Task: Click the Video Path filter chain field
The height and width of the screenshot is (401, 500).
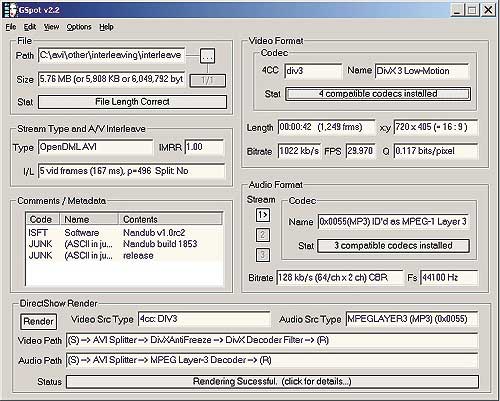Action: click(x=272, y=340)
